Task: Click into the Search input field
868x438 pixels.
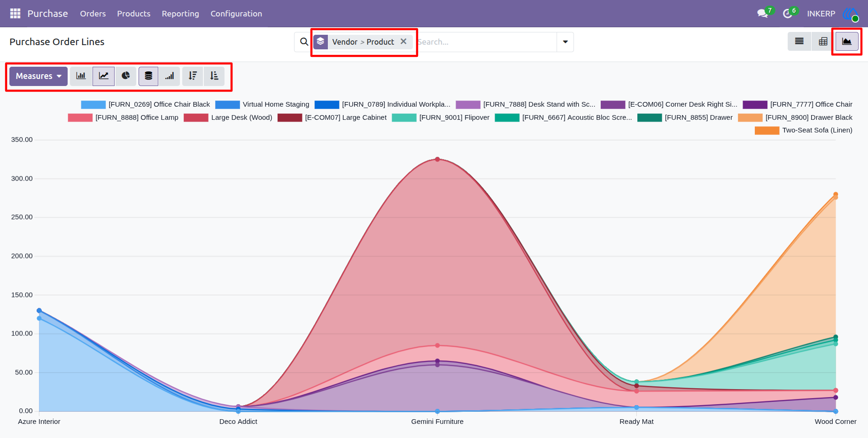Action: coord(485,42)
